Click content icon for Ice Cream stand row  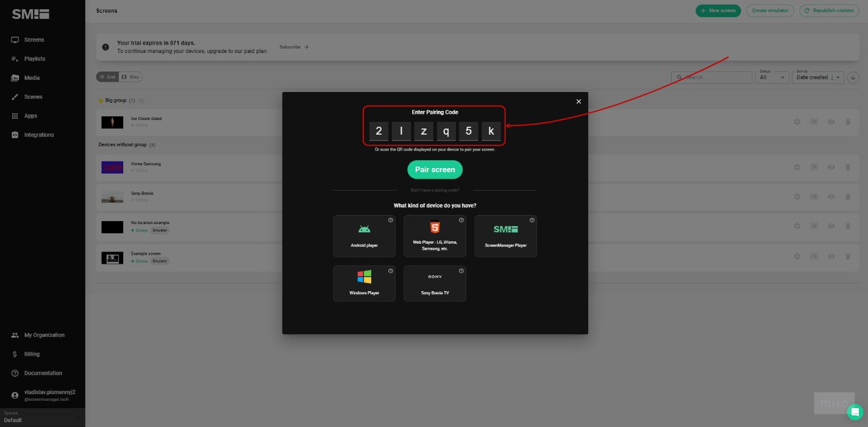(x=814, y=122)
